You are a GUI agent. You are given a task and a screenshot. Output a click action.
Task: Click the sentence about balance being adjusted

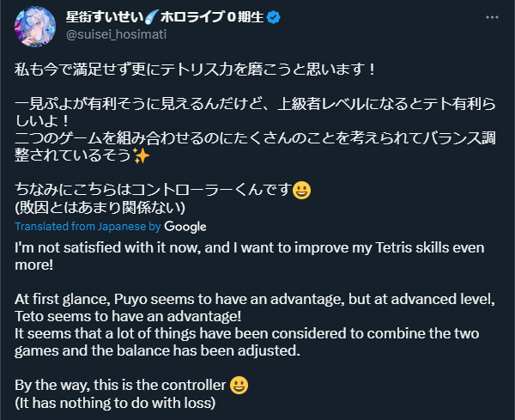click(246, 342)
